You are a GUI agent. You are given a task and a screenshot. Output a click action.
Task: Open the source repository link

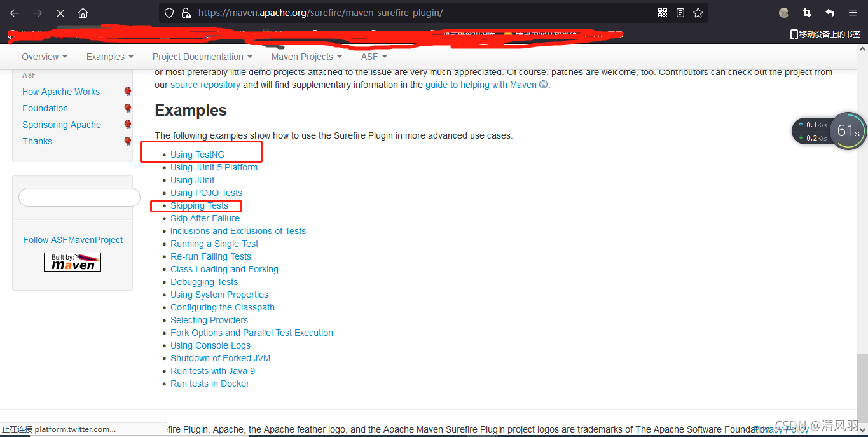[205, 85]
